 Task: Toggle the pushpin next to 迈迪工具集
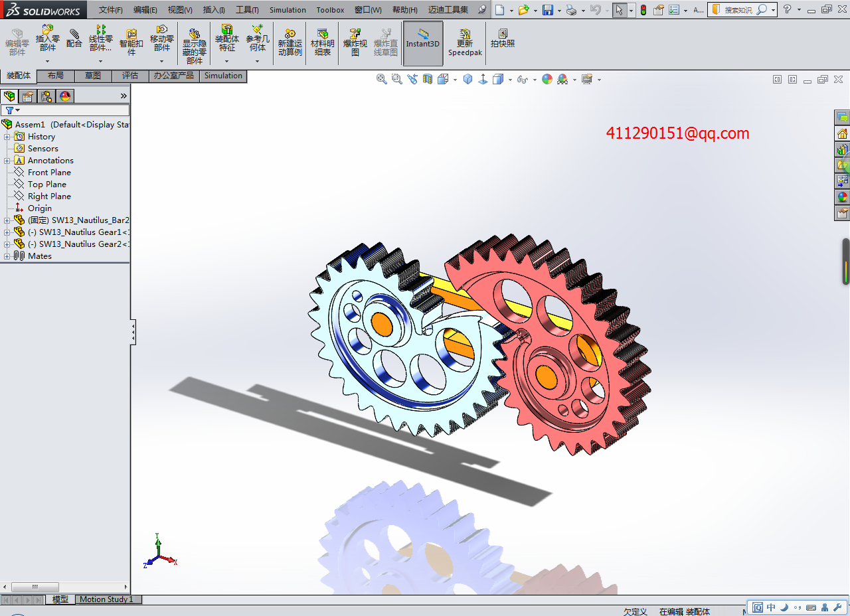click(481, 10)
